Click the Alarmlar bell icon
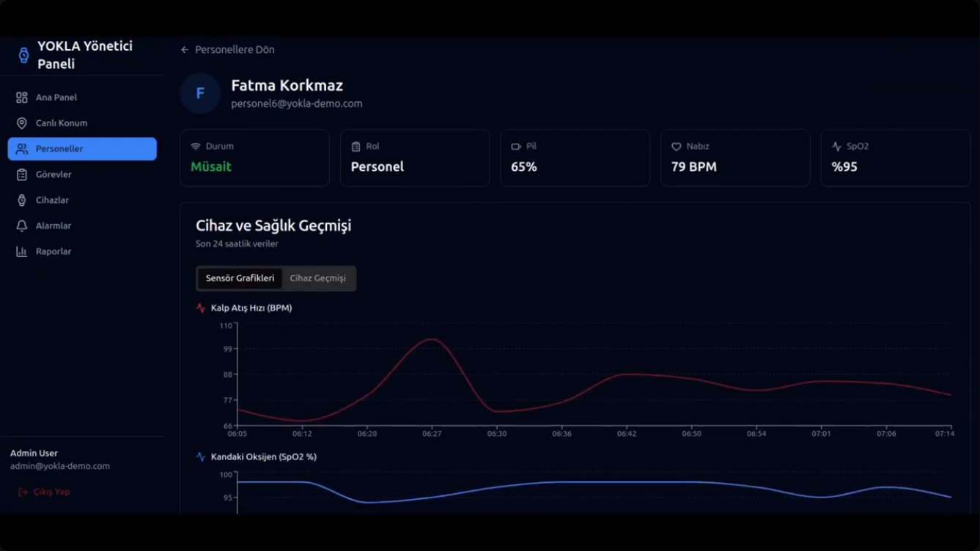Viewport: 980px width, 551px height. pyautogui.click(x=22, y=226)
